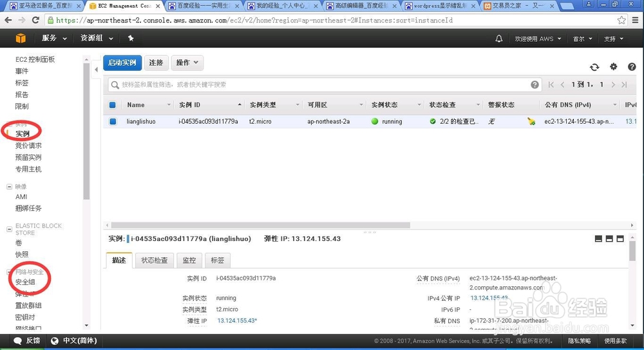Collapse the 映像 section in sidebar
This screenshot has height=350, width=644.
coord(9,187)
